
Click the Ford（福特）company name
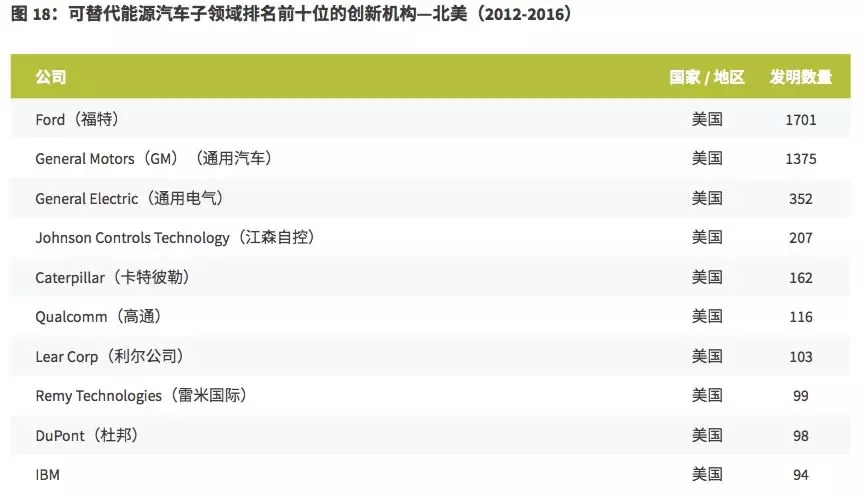(x=77, y=119)
